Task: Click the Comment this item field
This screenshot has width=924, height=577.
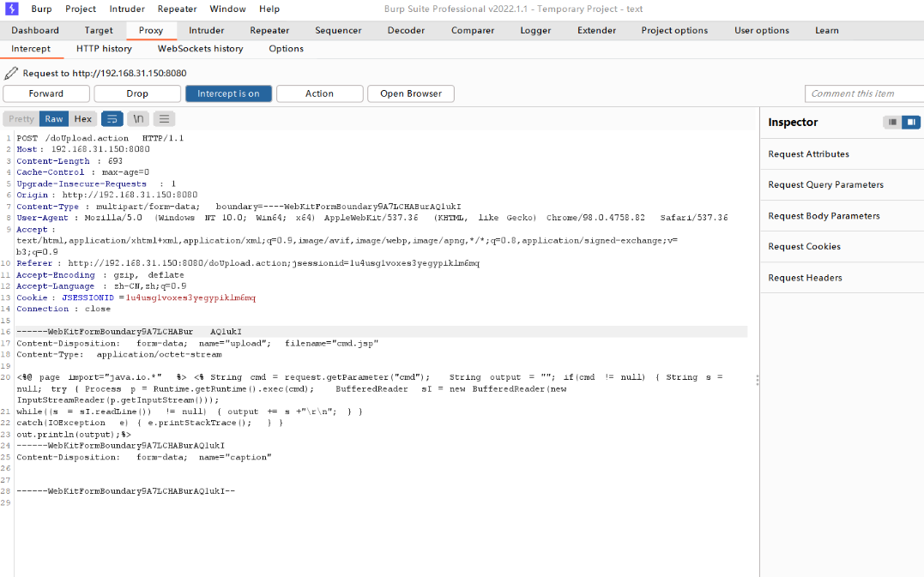Action: pyautogui.click(x=865, y=93)
